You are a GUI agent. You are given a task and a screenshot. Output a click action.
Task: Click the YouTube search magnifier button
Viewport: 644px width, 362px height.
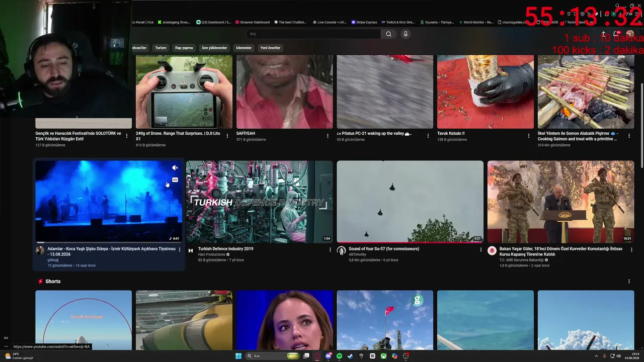coord(388,34)
